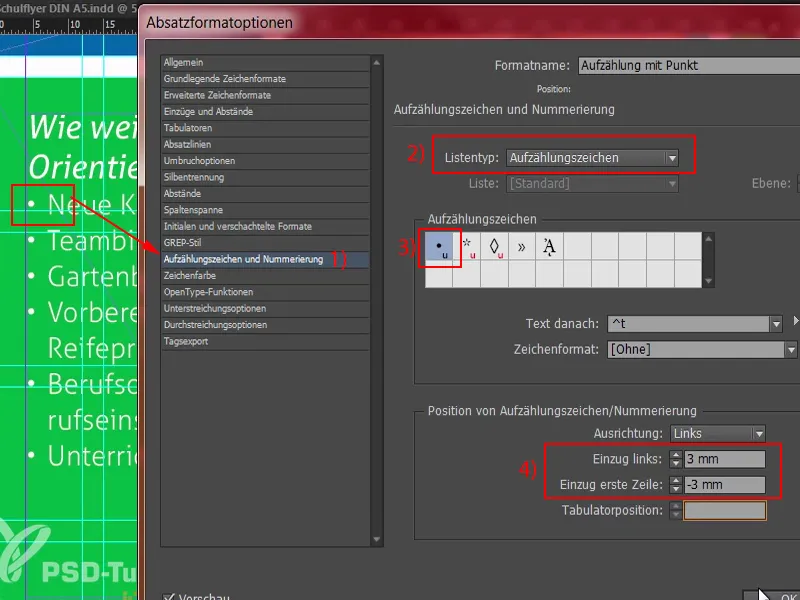Click category list scrollbar up arrow
The image size is (800, 600).
pos(377,62)
